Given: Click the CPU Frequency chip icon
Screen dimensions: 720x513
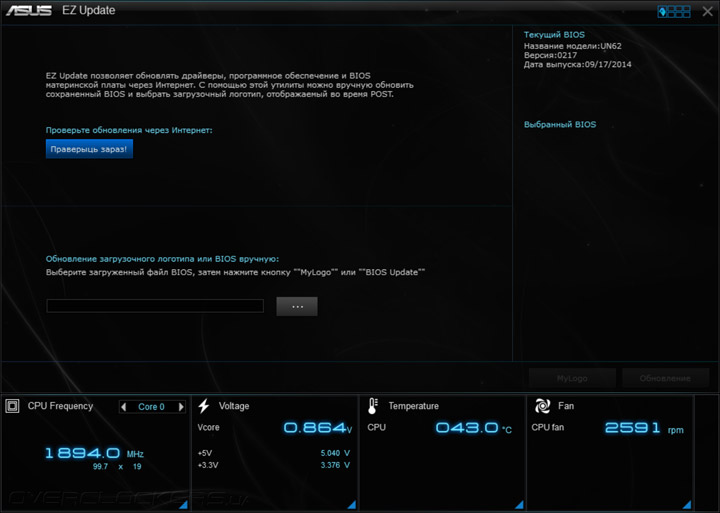Looking at the screenshot, I should (12, 406).
